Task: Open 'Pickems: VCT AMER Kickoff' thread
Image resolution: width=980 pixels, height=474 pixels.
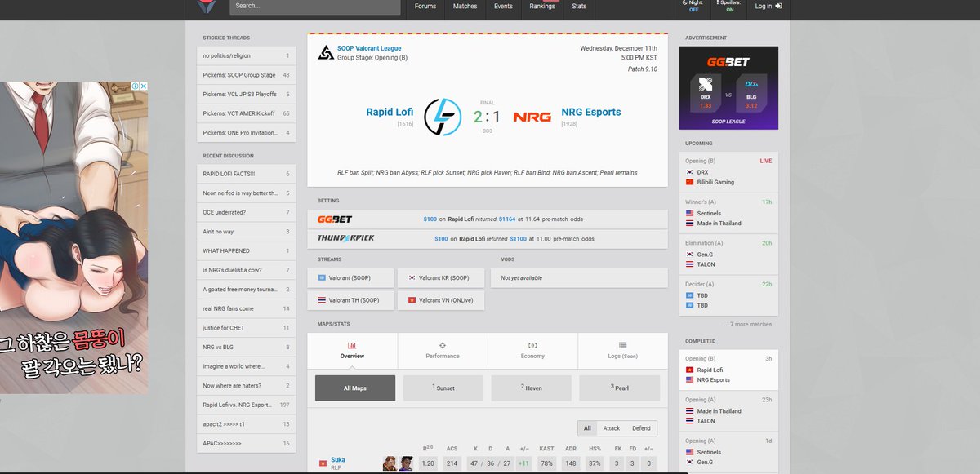Action: 246,113
